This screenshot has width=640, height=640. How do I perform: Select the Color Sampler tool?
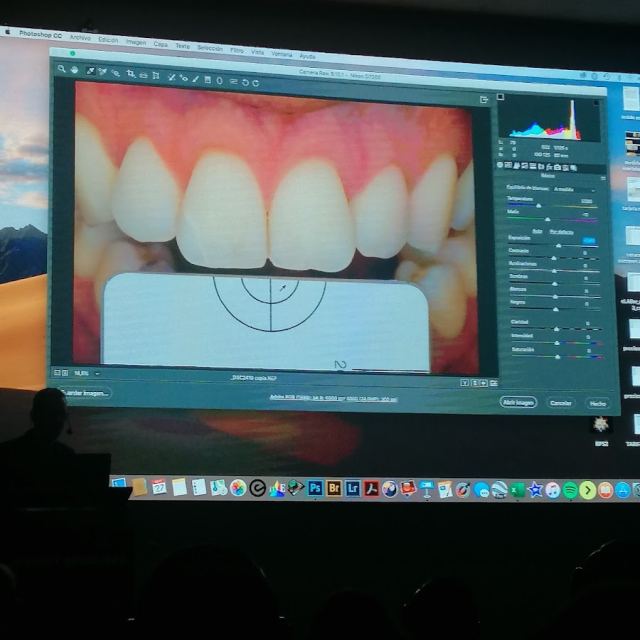pyautogui.click(x=102, y=72)
